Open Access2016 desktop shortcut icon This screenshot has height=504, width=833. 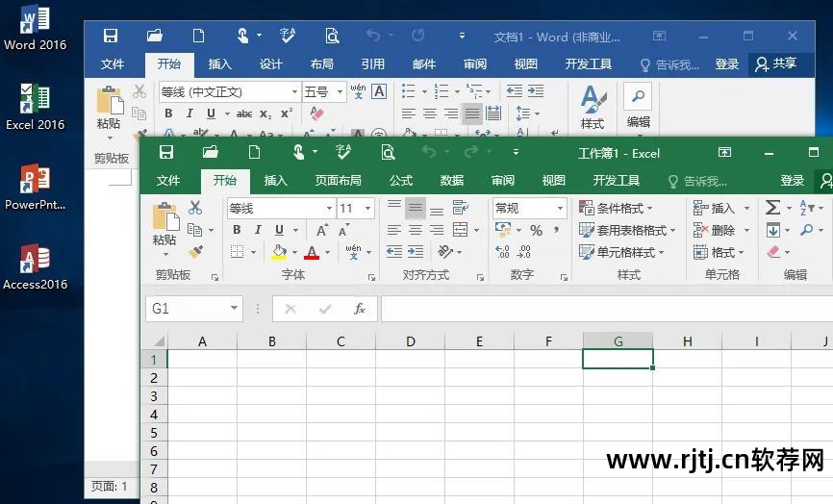point(35,260)
